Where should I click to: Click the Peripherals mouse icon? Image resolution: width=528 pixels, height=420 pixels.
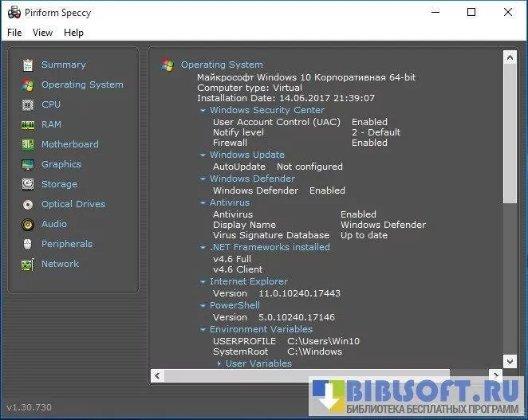pyautogui.click(x=28, y=244)
